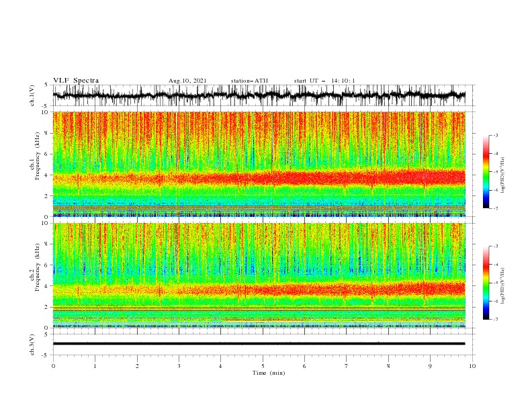Click the "-7" label on ch.2 color bar
This screenshot has height=411, width=532.
coord(495,320)
